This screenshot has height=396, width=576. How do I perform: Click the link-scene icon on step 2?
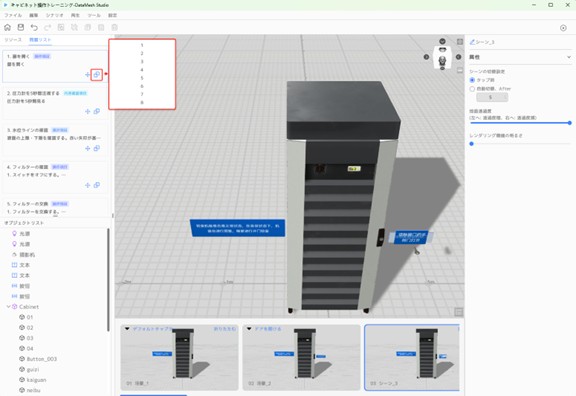click(x=97, y=111)
